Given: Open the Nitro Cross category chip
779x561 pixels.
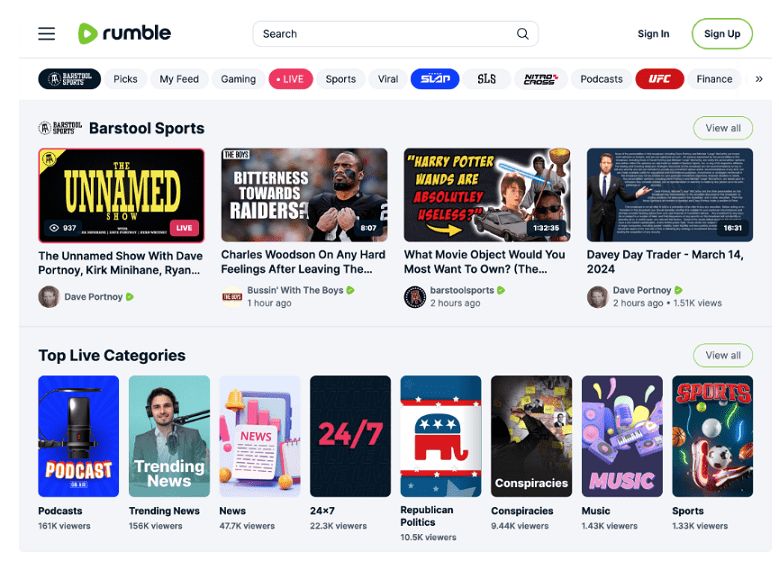Looking at the screenshot, I should coord(540,79).
